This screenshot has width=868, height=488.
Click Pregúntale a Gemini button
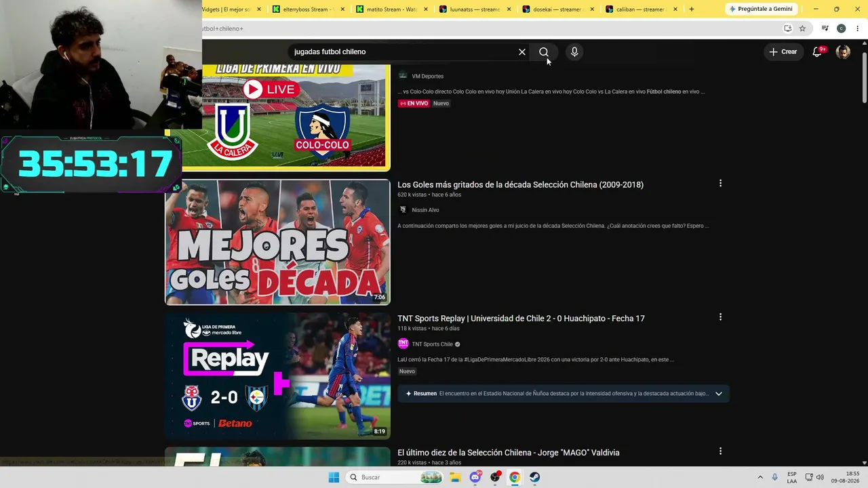pyautogui.click(x=759, y=9)
